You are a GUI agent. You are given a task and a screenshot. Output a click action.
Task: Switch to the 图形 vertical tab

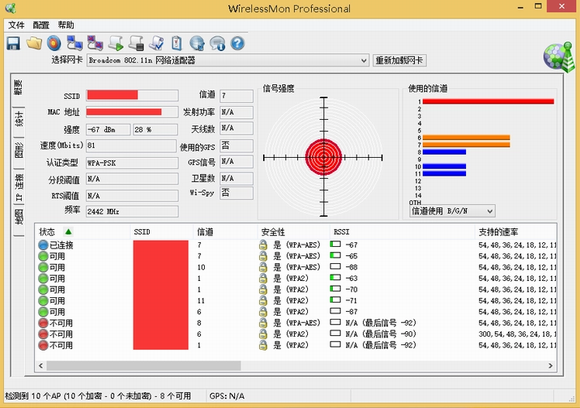18,150
